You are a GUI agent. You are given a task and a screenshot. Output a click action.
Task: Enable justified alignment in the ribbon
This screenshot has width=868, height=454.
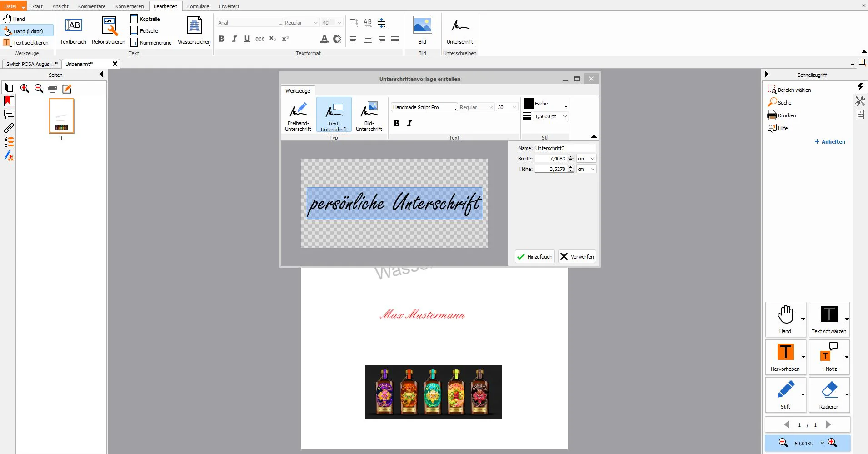click(x=395, y=40)
